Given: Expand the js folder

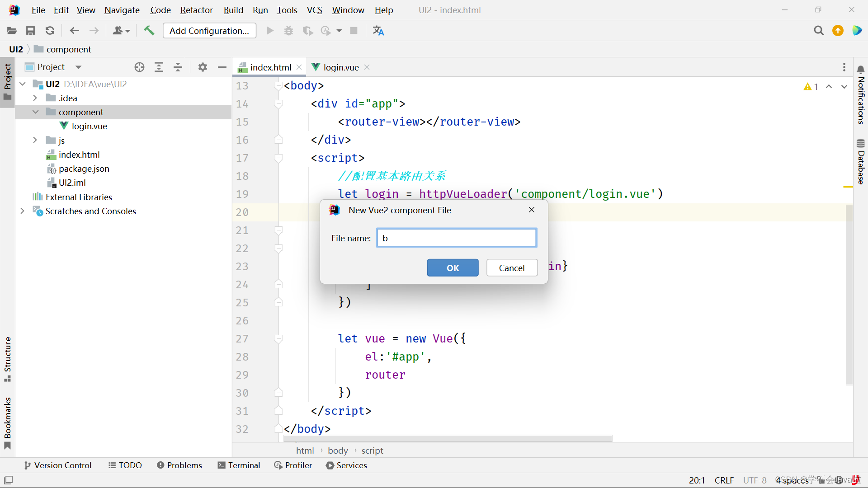Looking at the screenshot, I should point(35,141).
